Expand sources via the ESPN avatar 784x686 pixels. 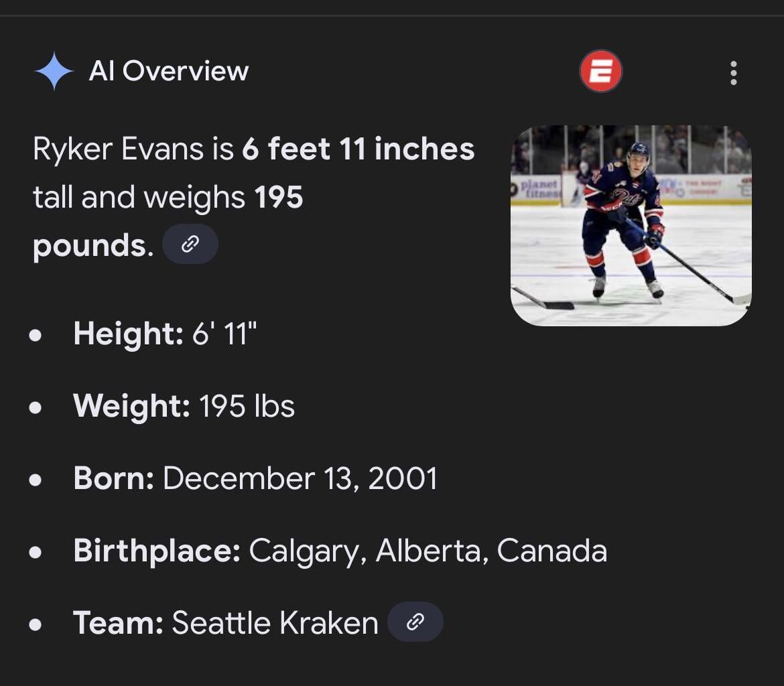coord(600,70)
